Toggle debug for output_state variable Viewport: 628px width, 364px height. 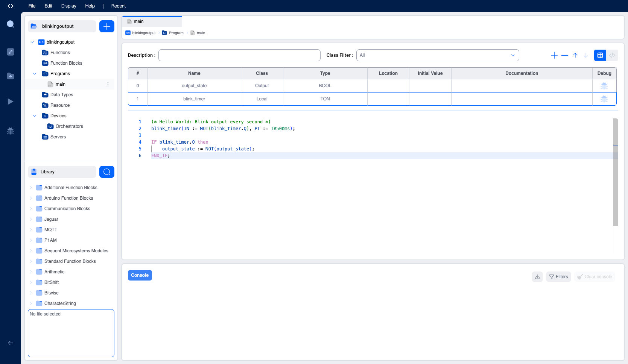[x=604, y=86]
